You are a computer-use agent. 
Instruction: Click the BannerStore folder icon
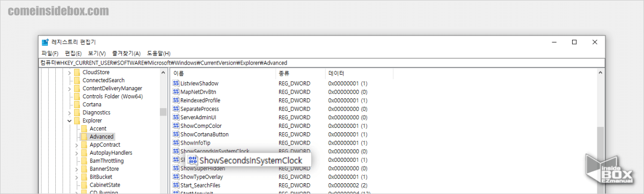pyautogui.click(x=84, y=169)
